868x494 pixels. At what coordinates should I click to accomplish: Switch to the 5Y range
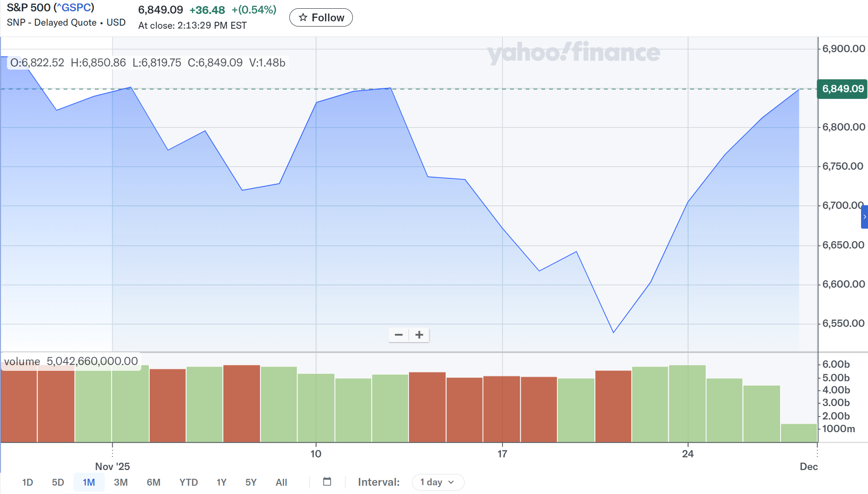[x=251, y=482]
